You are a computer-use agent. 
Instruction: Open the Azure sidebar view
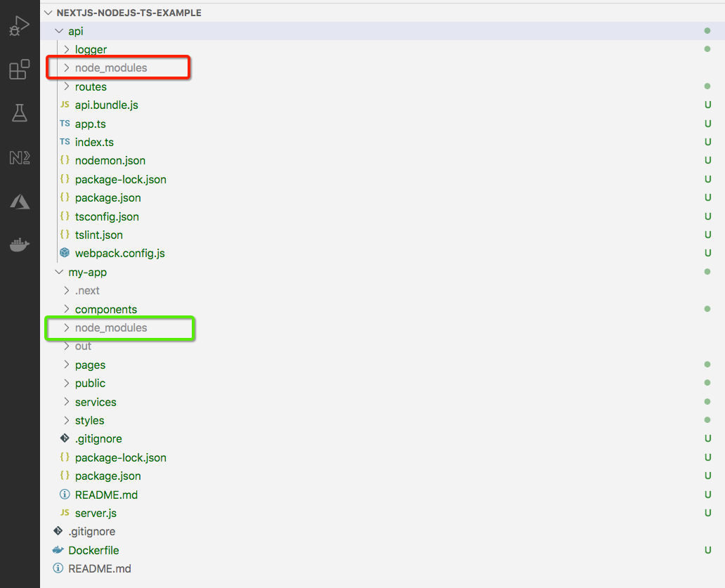point(20,202)
